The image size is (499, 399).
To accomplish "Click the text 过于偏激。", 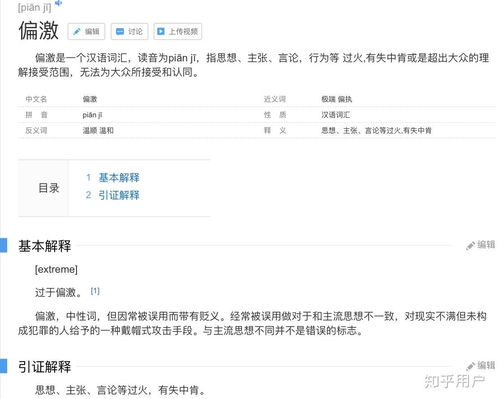I will tap(59, 293).
